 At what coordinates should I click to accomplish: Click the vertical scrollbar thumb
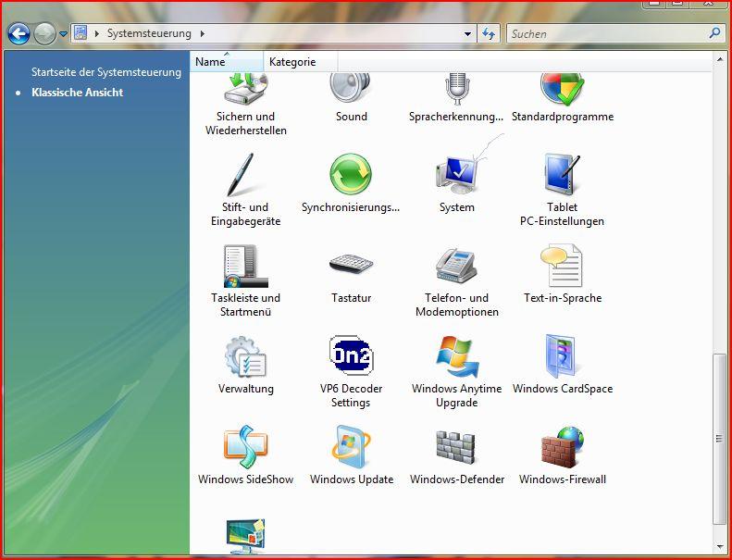(x=719, y=439)
